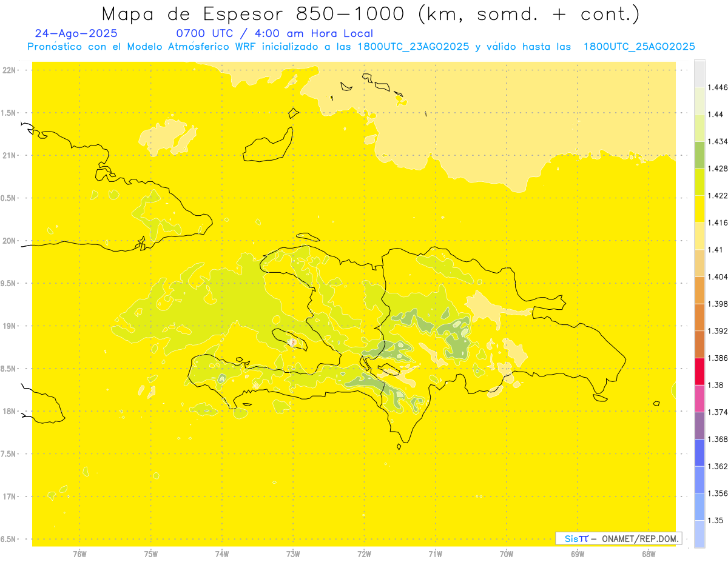The image size is (728, 562).
Task: Click the longitude label '73W'
Action: pos(293,554)
